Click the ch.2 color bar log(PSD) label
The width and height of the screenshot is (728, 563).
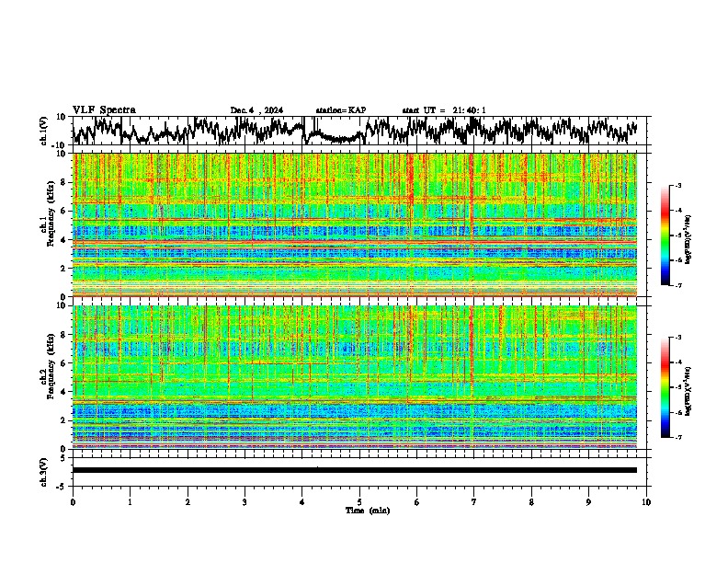tap(688, 391)
